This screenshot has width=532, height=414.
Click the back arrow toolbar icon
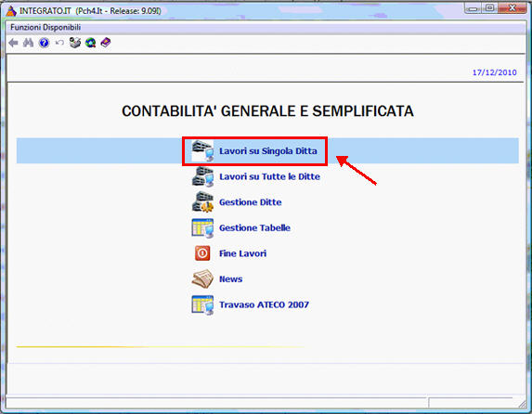click(13, 43)
